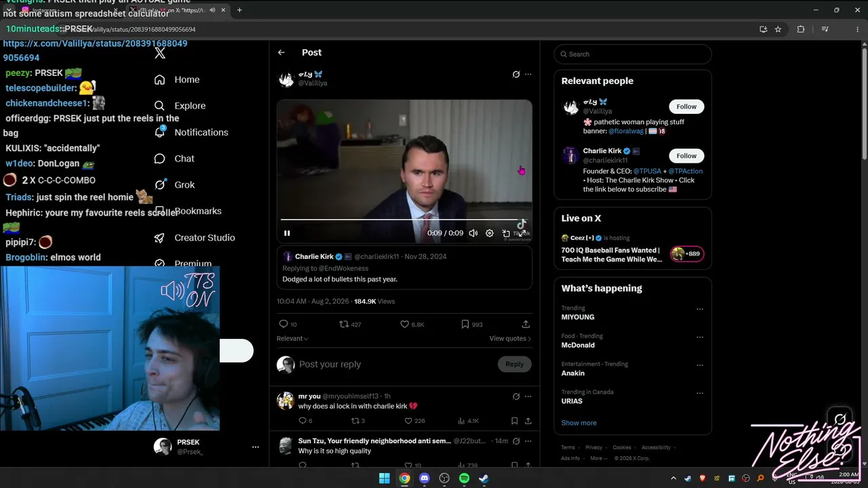Follow Valillya in Relevant people
Screen dimensions: 868x488
(x=686, y=106)
